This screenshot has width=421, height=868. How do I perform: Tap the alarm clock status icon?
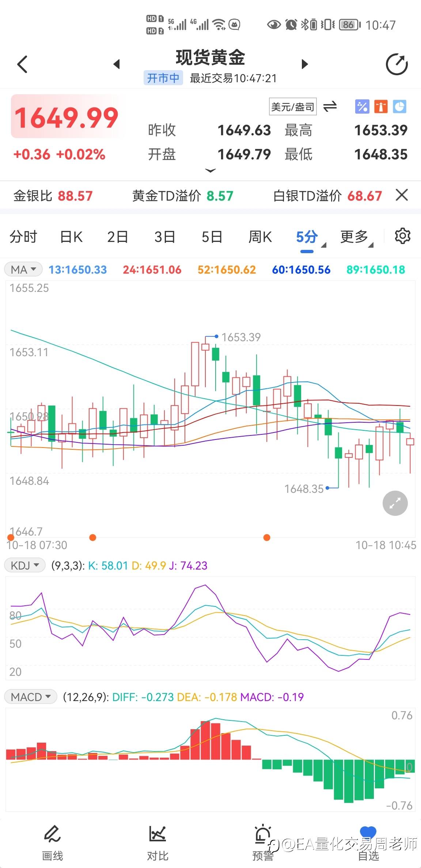(x=291, y=24)
